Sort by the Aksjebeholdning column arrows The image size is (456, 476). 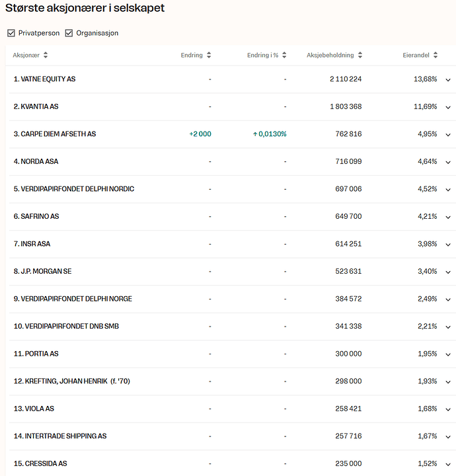pyautogui.click(x=360, y=55)
